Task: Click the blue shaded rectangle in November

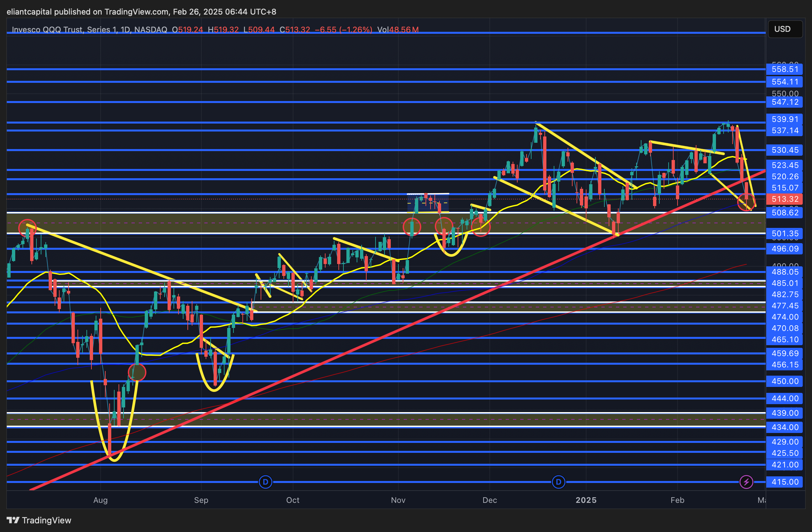Action: click(428, 203)
